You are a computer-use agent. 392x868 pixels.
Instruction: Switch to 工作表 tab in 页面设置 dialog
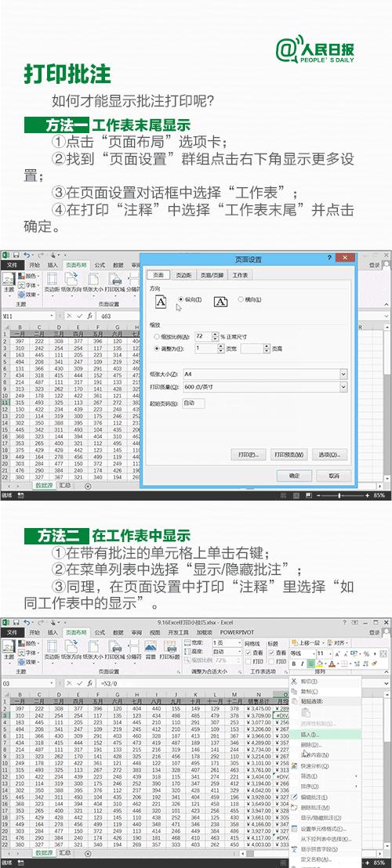pyautogui.click(x=240, y=275)
